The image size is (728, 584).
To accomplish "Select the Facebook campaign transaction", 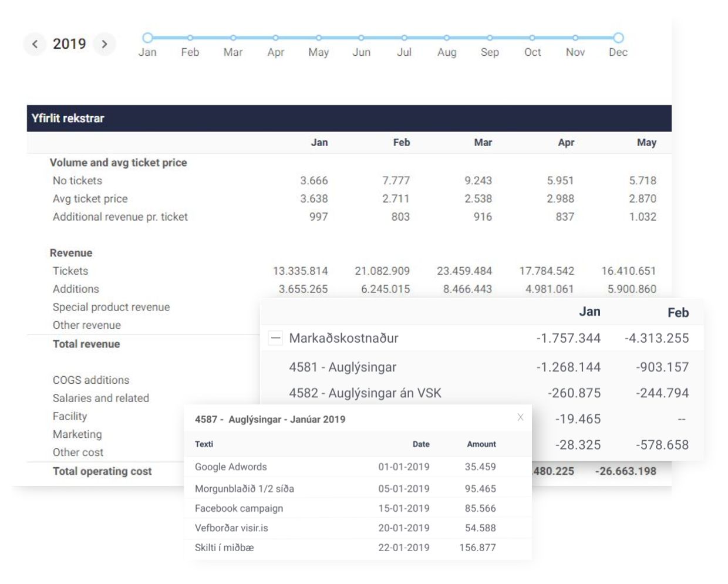I will [238, 508].
